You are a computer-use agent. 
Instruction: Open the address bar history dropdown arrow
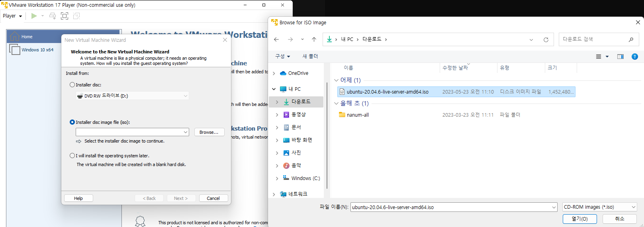pos(531,39)
